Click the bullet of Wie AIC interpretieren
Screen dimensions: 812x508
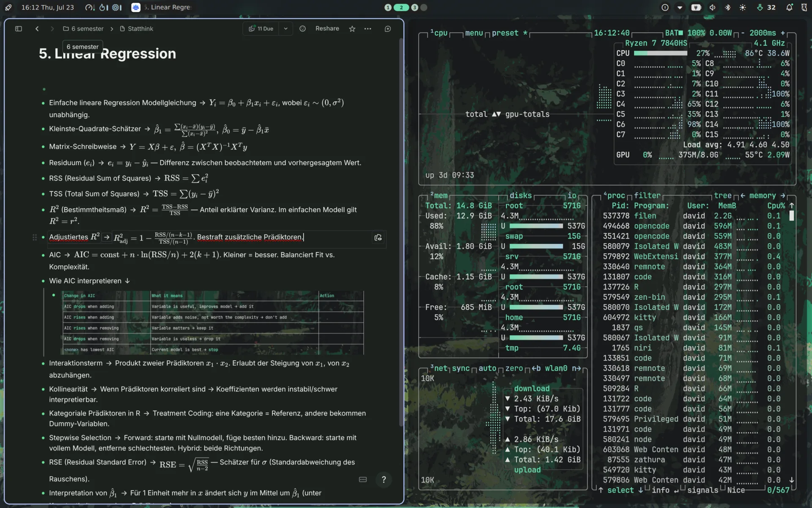pos(43,281)
